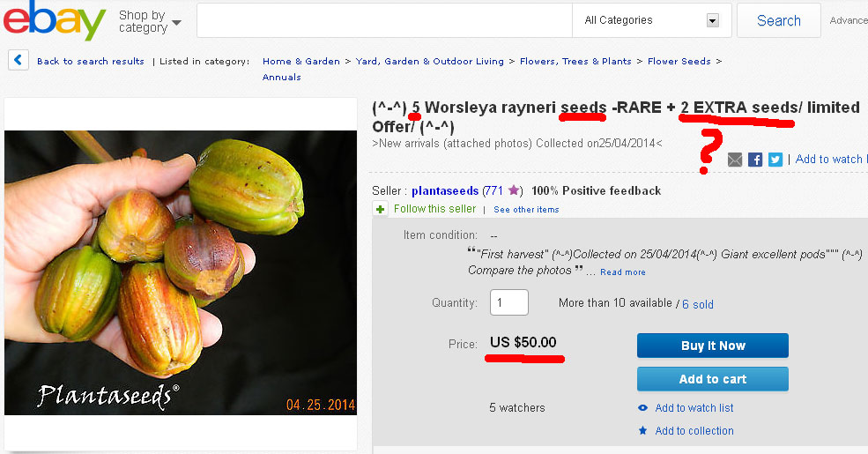The height and width of the screenshot is (454, 868).
Task: Share listing via email envelope icon
Action: [735, 160]
